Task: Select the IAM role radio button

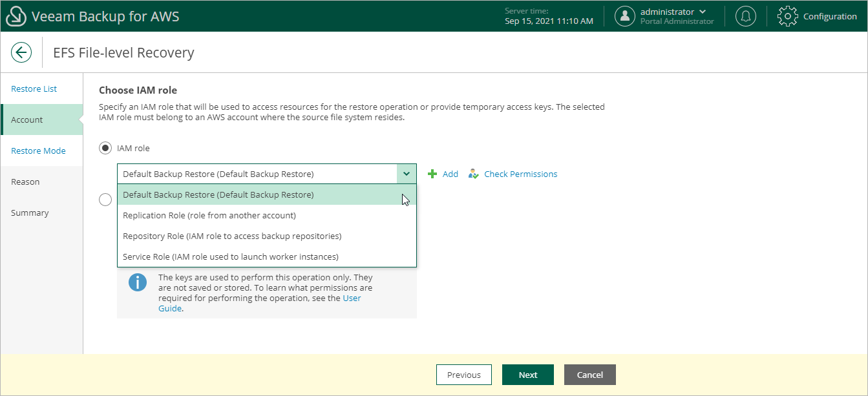Action: [x=105, y=149]
